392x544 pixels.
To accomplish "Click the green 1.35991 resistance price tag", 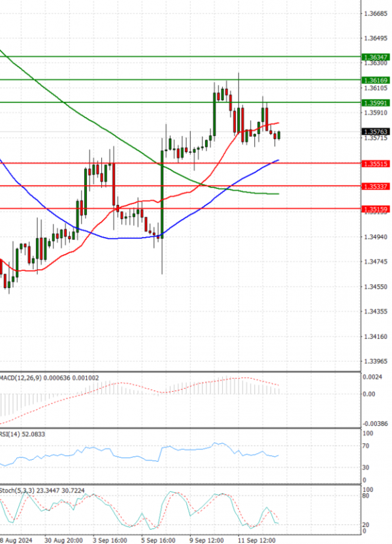I will [x=376, y=103].
